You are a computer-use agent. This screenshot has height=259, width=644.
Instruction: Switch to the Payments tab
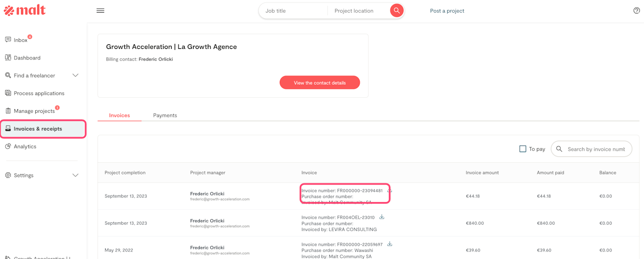165,115
